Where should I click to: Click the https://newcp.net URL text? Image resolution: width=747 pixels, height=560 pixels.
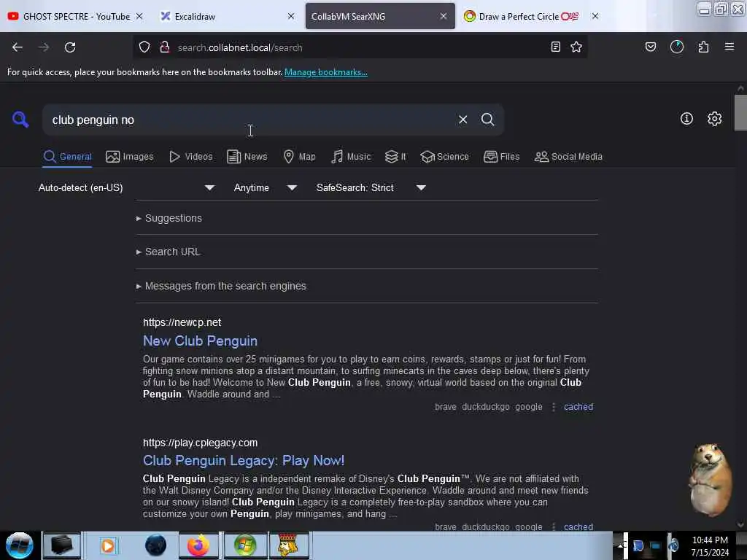[182, 322]
